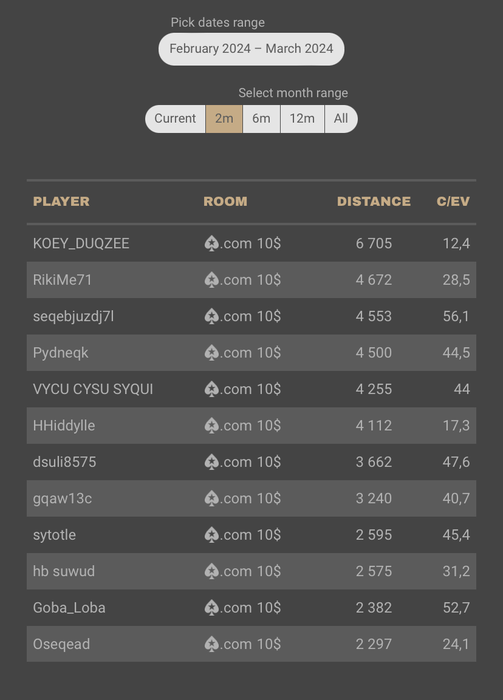This screenshot has height=700, width=503.
Task: Select the 12m month range option
Action: click(302, 119)
